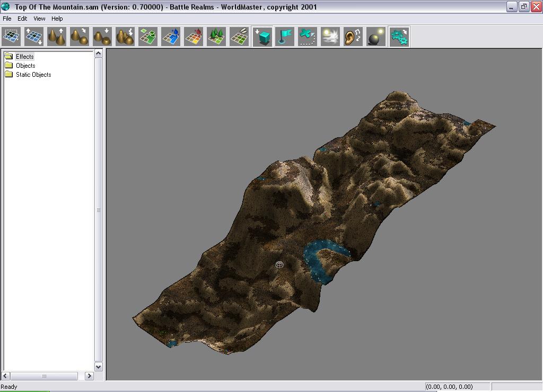The width and height of the screenshot is (543, 392).
Task: Click the Edit menu
Action: (22, 19)
